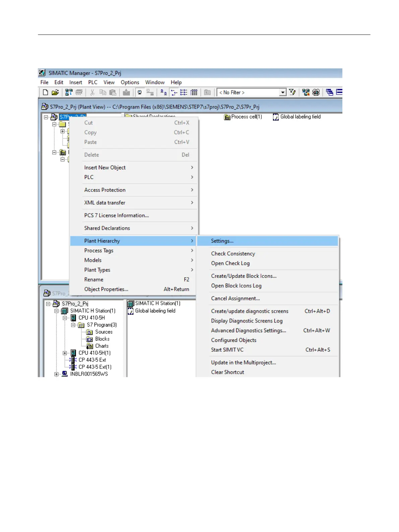The width and height of the screenshot is (399, 532).
Task: Choose Advanced Diagnostics Settings...
Action: click(267, 331)
